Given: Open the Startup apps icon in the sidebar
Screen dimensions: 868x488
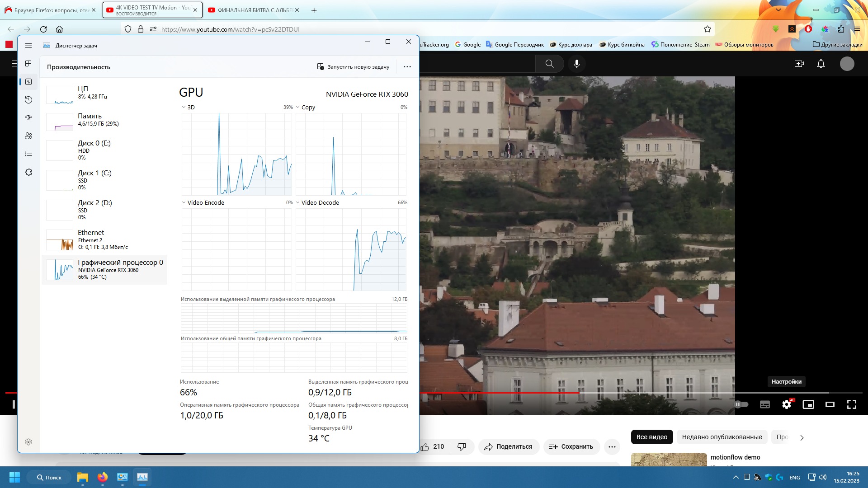Looking at the screenshot, I should pos(28,118).
